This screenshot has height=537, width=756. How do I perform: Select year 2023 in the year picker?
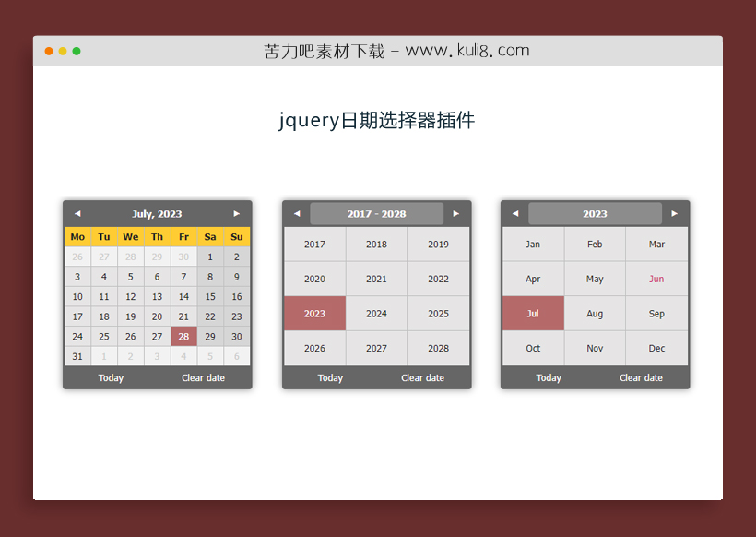pos(314,313)
